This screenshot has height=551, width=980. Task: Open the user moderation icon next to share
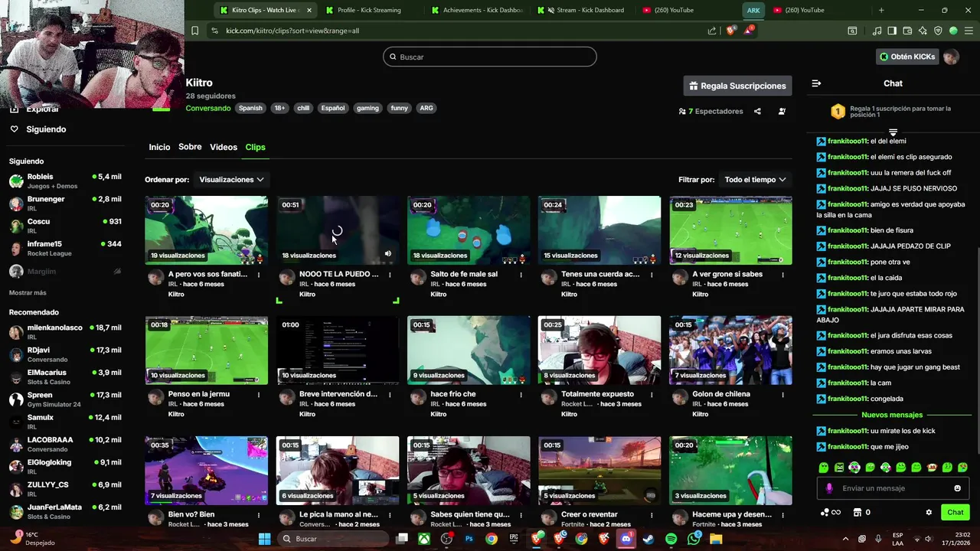[782, 111]
